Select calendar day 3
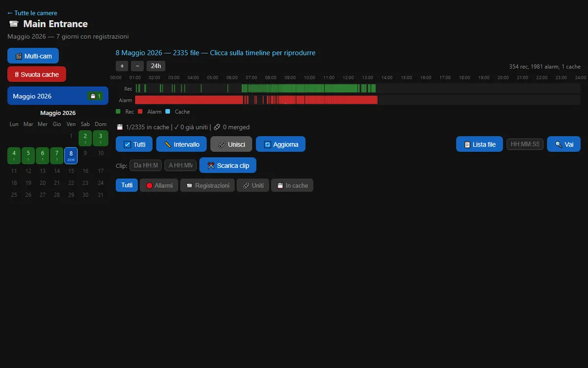 click(x=100, y=137)
